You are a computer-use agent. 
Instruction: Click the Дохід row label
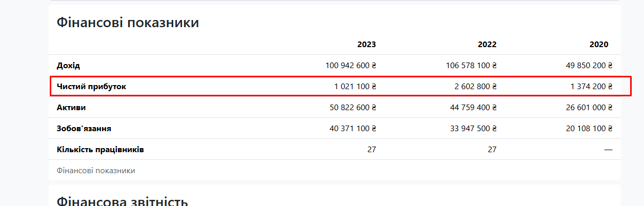pyautogui.click(x=68, y=66)
